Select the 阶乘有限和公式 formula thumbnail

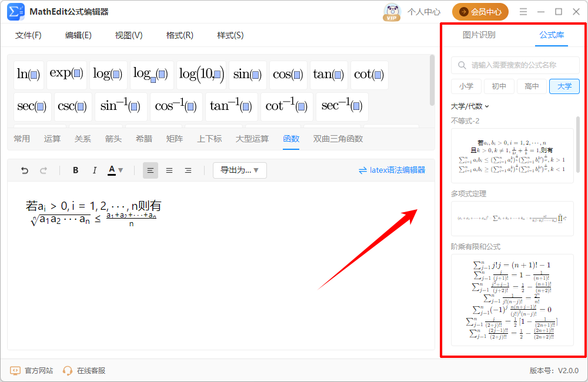[x=512, y=300]
